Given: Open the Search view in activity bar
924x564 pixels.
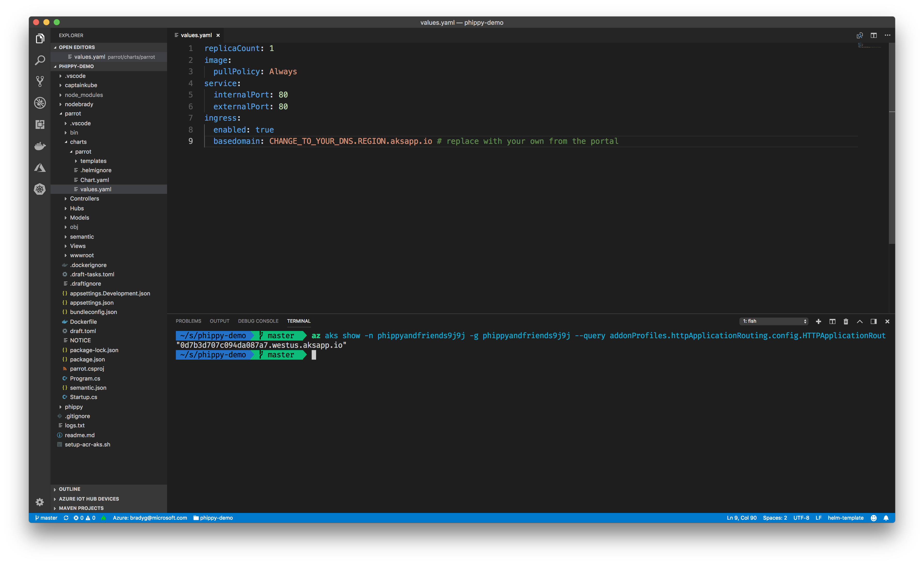Looking at the screenshot, I should click(x=40, y=60).
